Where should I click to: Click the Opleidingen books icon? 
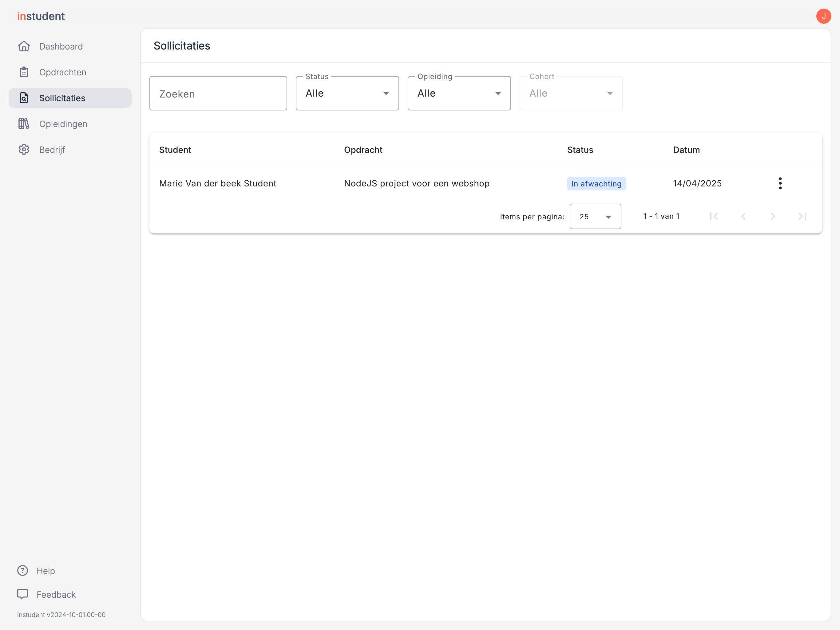[x=24, y=124]
